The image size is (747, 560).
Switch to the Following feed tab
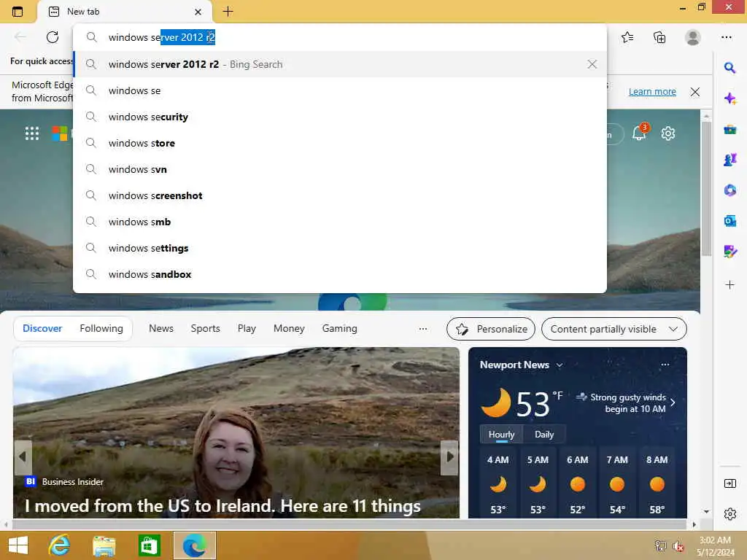pyautogui.click(x=101, y=329)
